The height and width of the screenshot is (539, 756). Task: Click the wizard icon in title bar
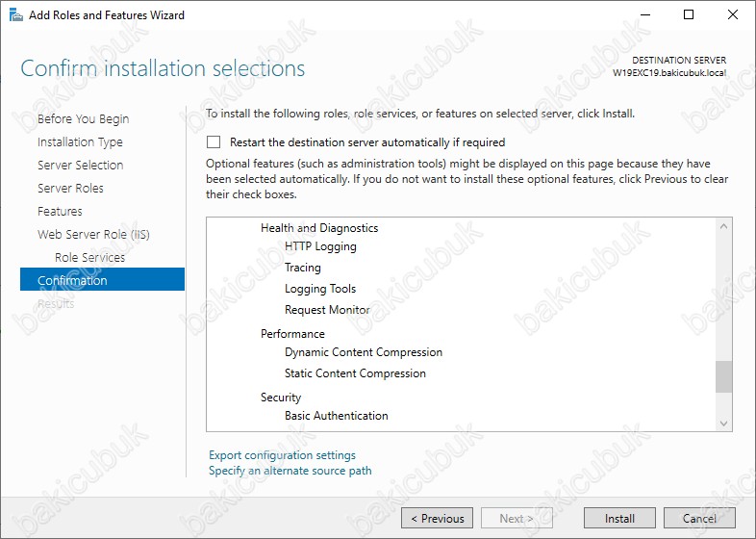click(13, 15)
